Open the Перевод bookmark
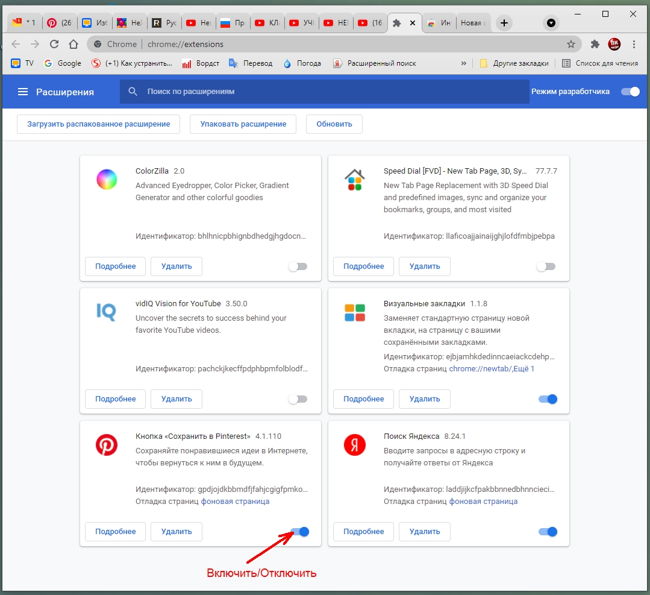 251,63
